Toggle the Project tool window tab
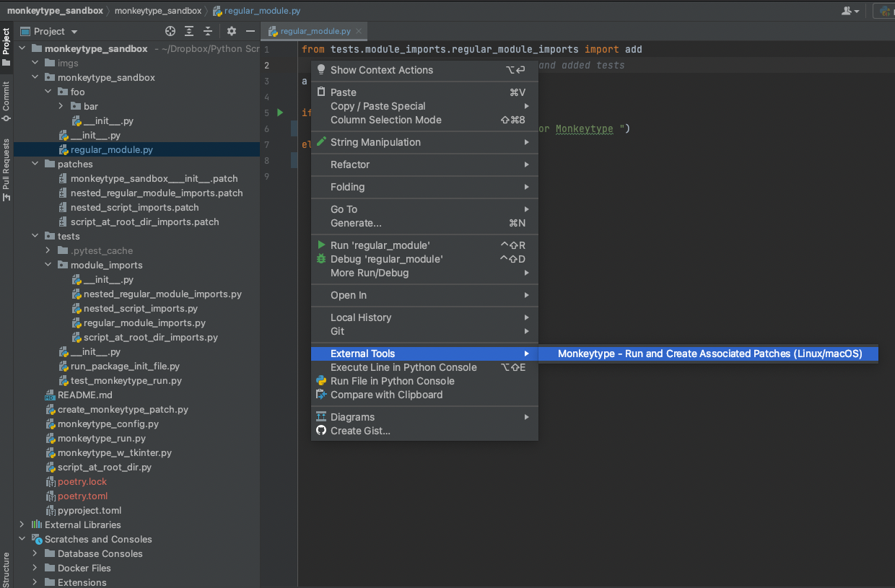Screen dimensions: 895x588 tap(6, 47)
